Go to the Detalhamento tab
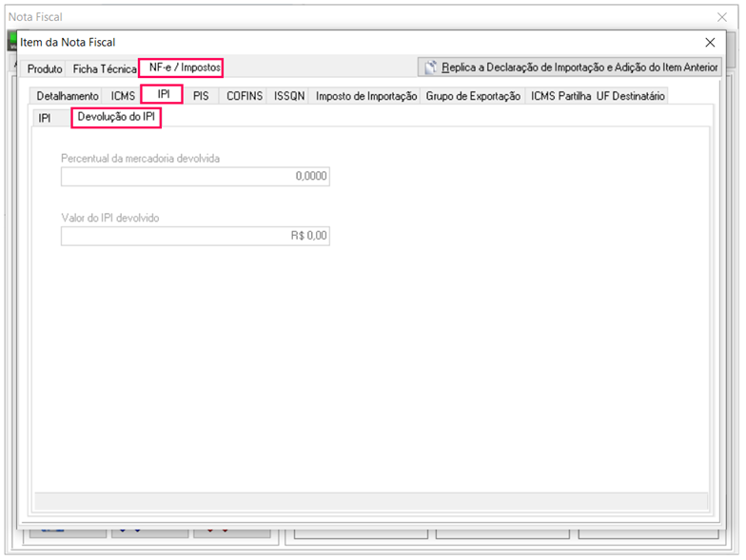The height and width of the screenshot is (560, 746). click(68, 96)
